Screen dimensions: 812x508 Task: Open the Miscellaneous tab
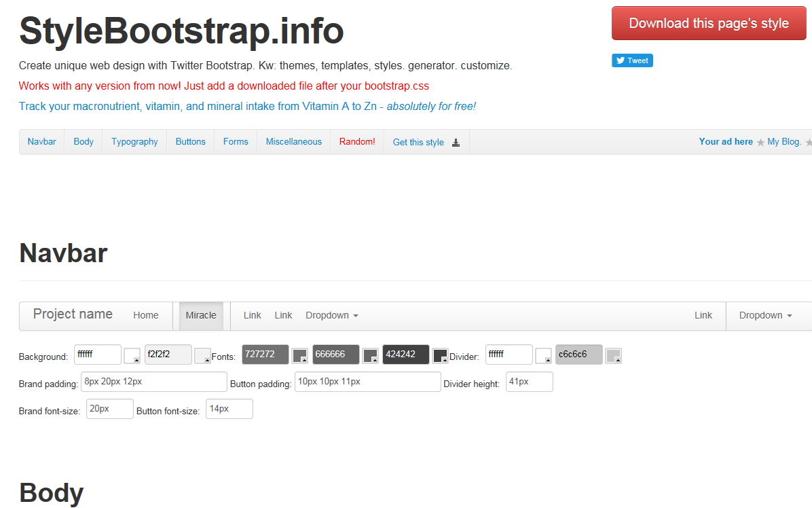click(293, 142)
